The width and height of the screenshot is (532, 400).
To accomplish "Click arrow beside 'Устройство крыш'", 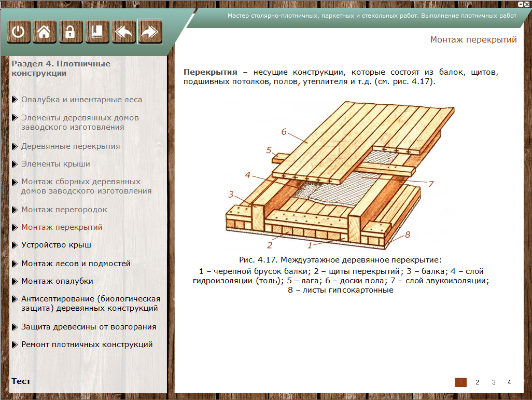I will [15, 245].
